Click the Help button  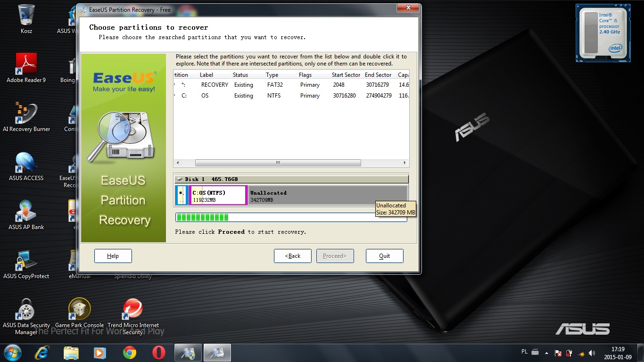113,256
